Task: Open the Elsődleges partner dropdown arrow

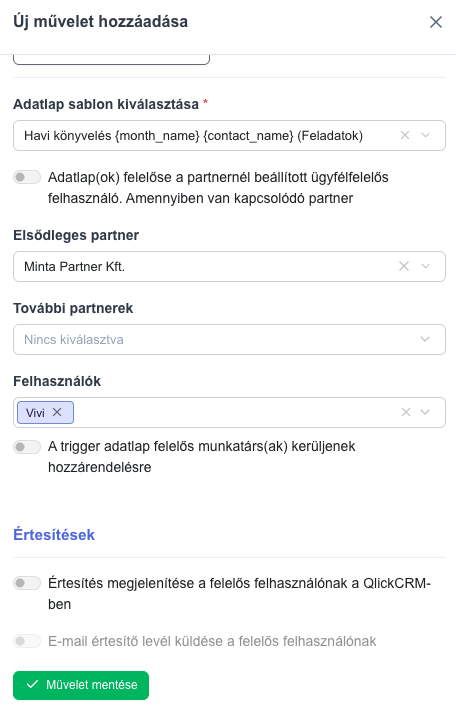Action: (425, 266)
